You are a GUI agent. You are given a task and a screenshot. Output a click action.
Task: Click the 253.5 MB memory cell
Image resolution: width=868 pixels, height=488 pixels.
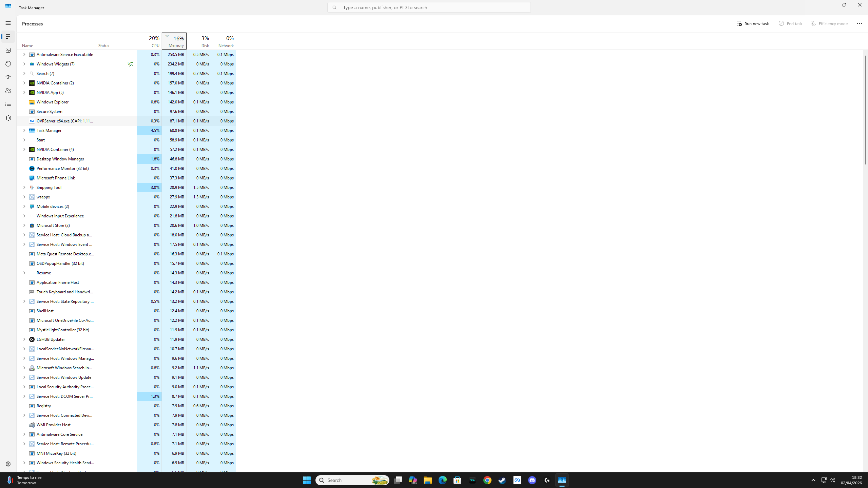[174, 54]
